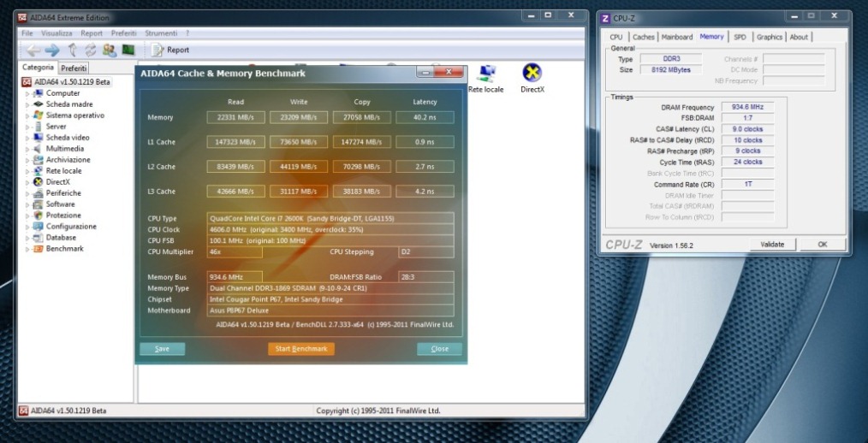Viewport: 868px width, 443px height.
Task: Expand the Multimedia node arrow
Action: [27, 150]
